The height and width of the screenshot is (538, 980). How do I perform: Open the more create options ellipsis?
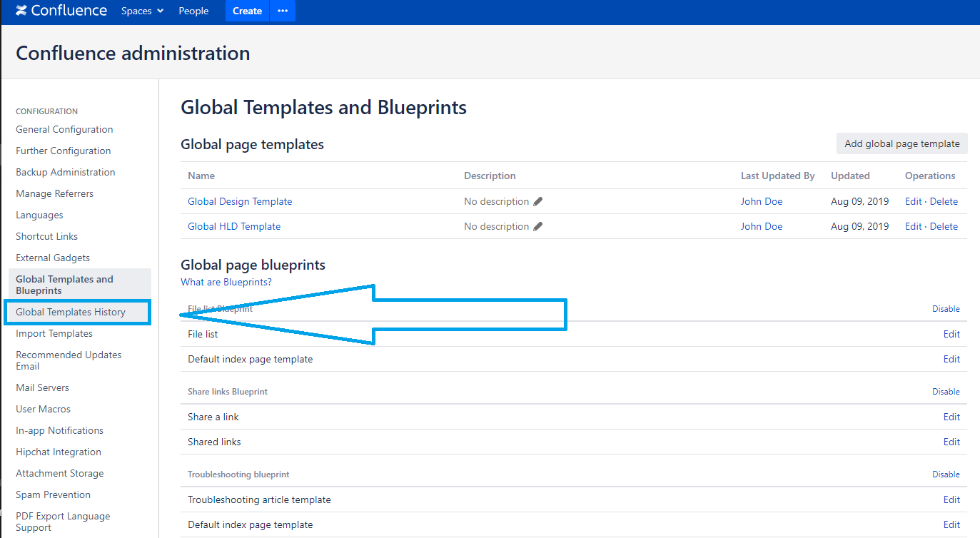point(283,11)
